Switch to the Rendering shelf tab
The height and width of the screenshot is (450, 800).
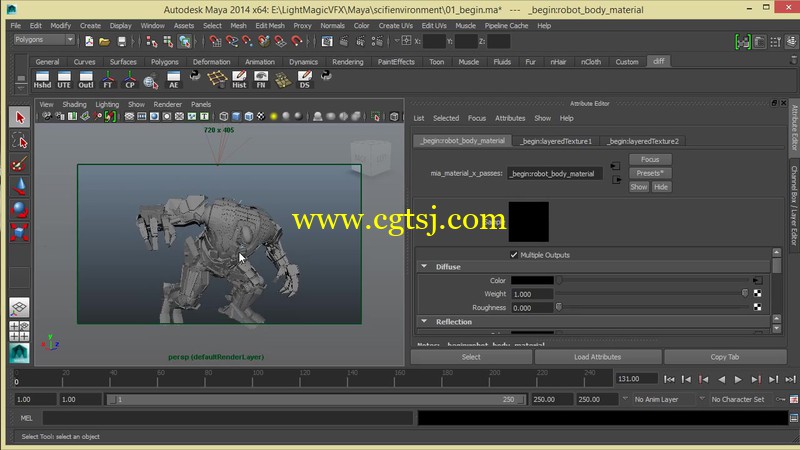click(347, 62)
